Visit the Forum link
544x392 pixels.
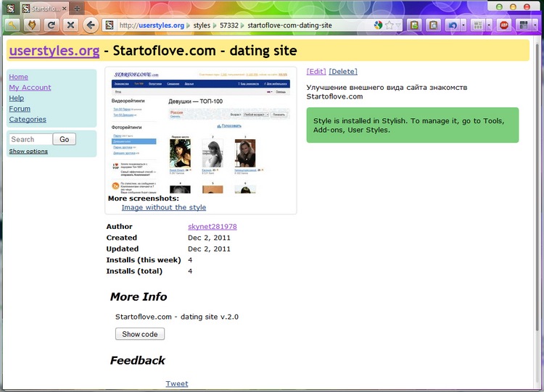tap(20, 109)
